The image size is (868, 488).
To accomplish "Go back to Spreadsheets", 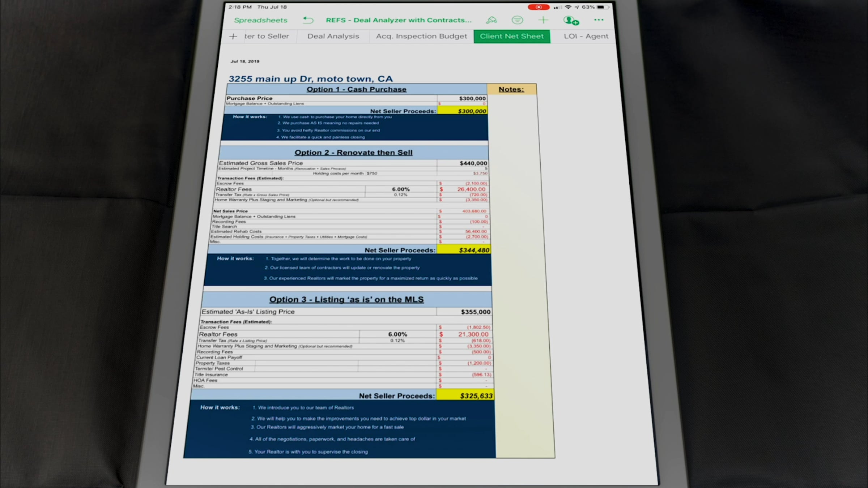I will [260, 20].
